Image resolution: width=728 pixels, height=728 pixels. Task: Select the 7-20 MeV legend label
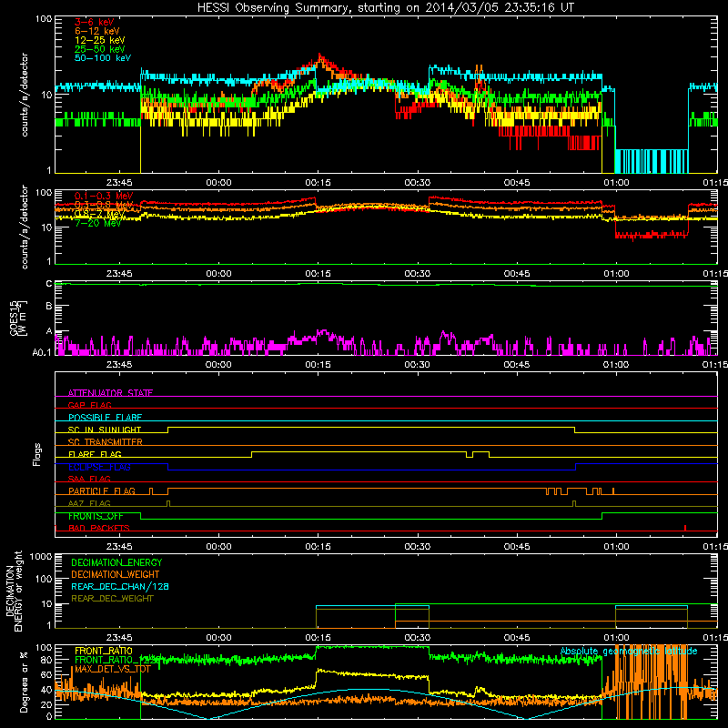point(97,223)
